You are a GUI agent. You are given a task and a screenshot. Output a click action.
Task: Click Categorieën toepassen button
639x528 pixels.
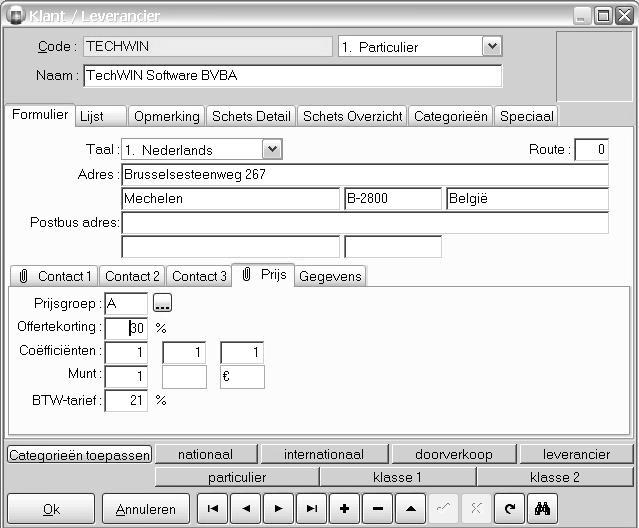point(79,455)
